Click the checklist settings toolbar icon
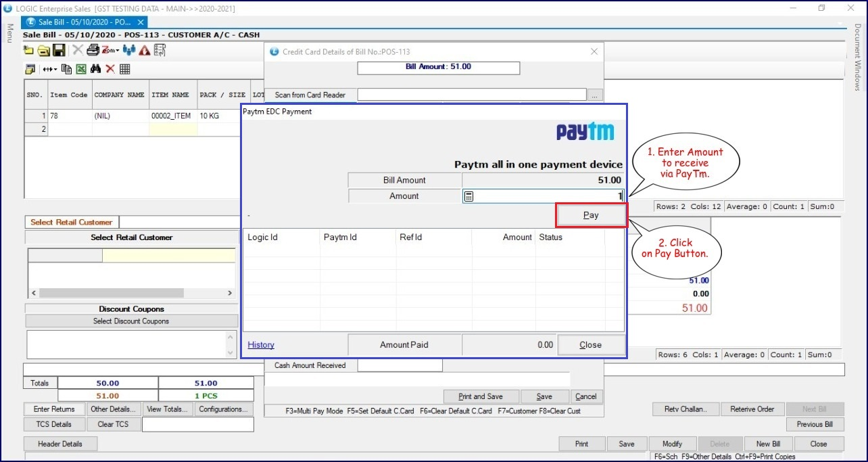The width and height of the screenshot is (868, 462). click(160, 51)
